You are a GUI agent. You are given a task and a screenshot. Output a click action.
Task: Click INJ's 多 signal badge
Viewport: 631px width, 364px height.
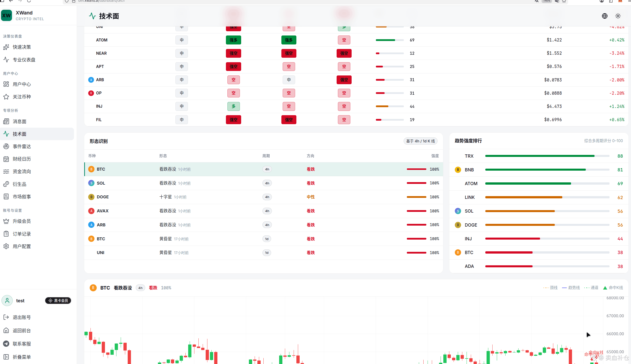233,106
